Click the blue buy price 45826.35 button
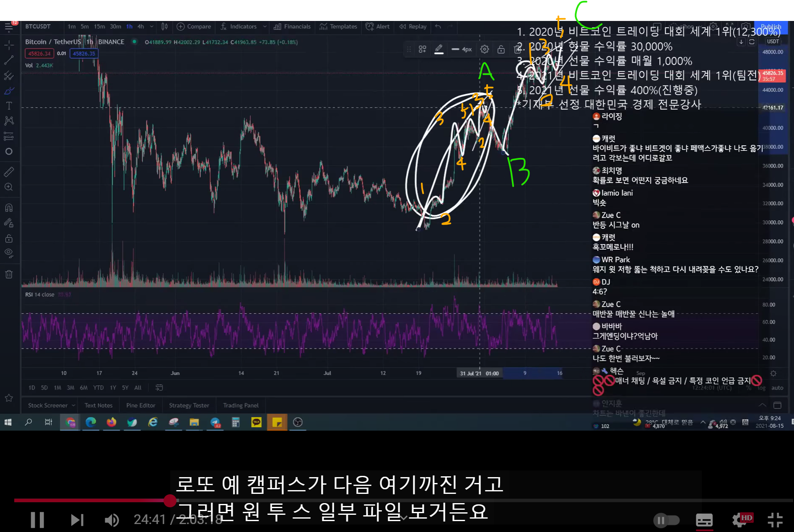Screen dimensions: 794x532 coord(84,54)
